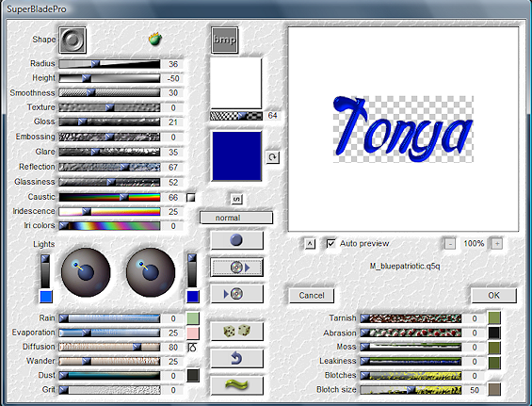
Task: Adjust the Diffusion slider
Action: (x=109, y=347)
